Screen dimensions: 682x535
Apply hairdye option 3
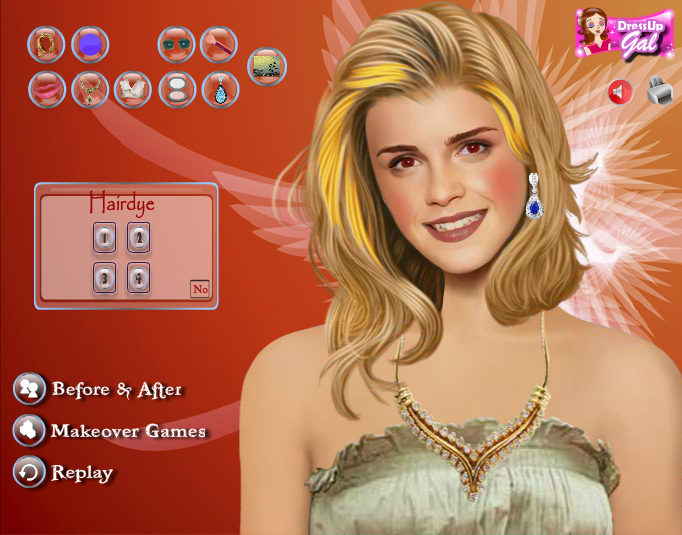[104, 278]
